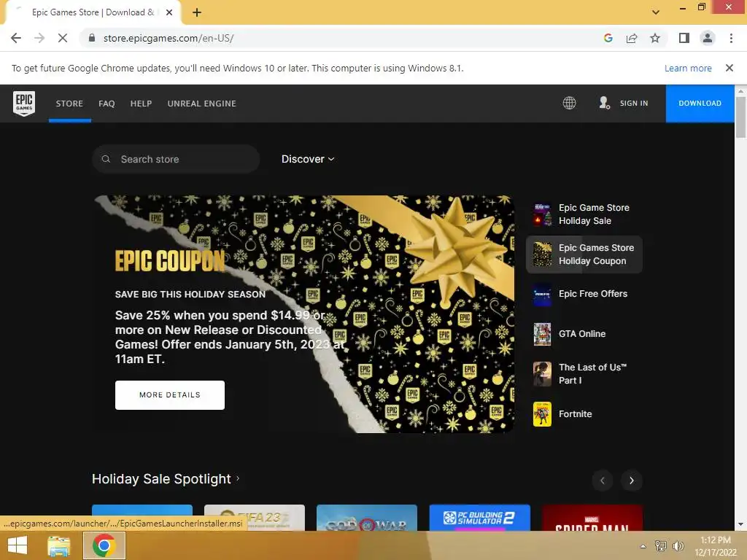Click the Learn more link
This screenshot has height=560, width=747.
(x=688, y=68)
